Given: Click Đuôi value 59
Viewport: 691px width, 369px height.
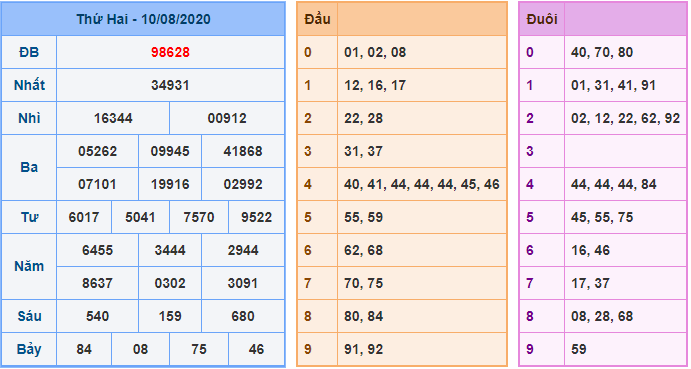Looking at the screenshot, I should point(579,349).
